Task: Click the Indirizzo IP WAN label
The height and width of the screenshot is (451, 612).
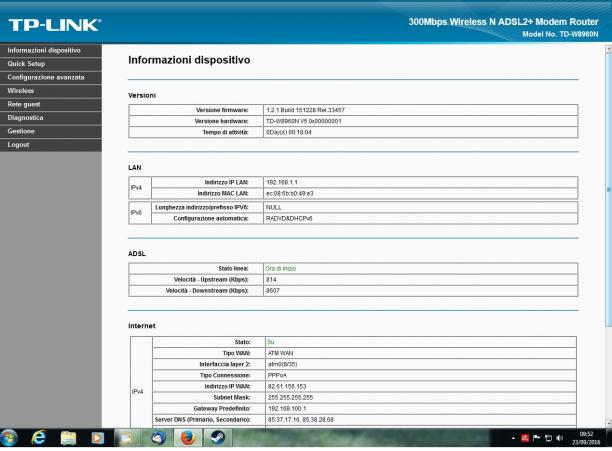Action: point(227,386)
